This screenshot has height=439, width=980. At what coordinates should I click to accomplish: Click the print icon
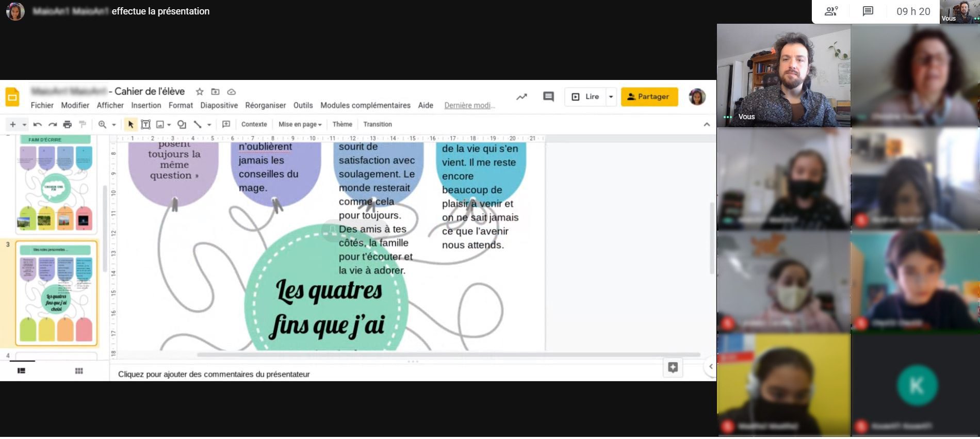tap(67, 124)
